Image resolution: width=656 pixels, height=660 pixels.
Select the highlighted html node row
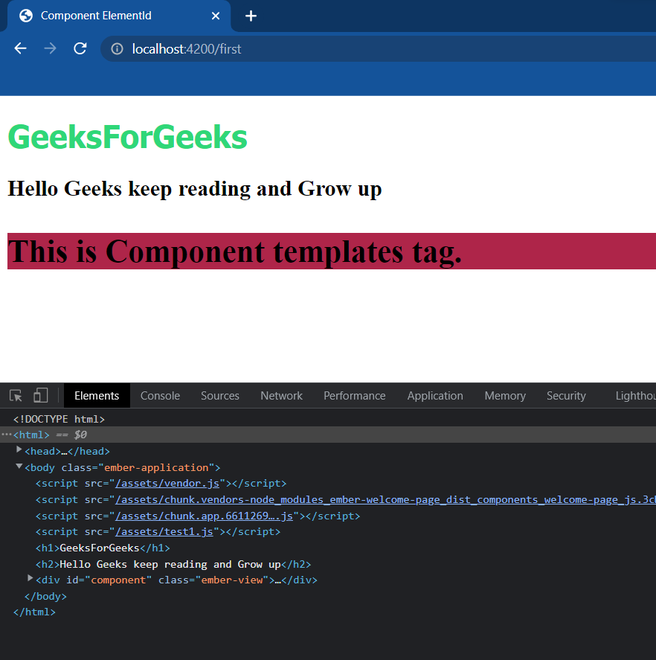[x=328, y=435]
